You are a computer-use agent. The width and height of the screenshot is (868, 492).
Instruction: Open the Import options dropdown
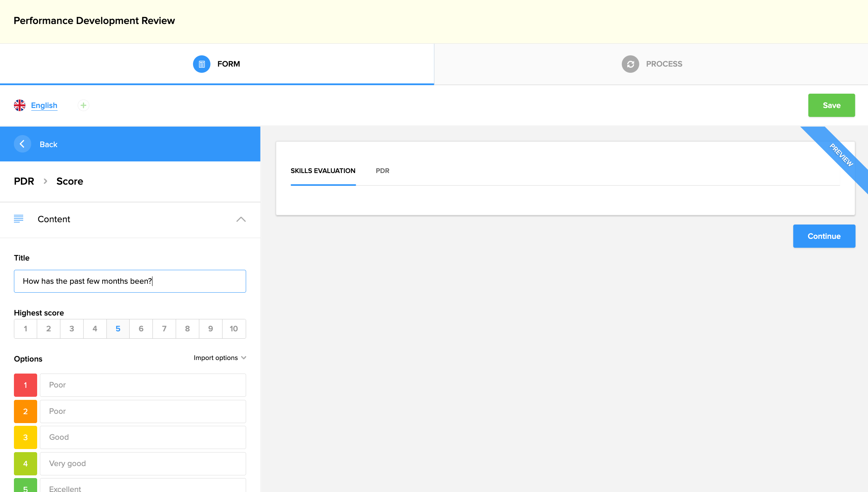click(219, 358)
